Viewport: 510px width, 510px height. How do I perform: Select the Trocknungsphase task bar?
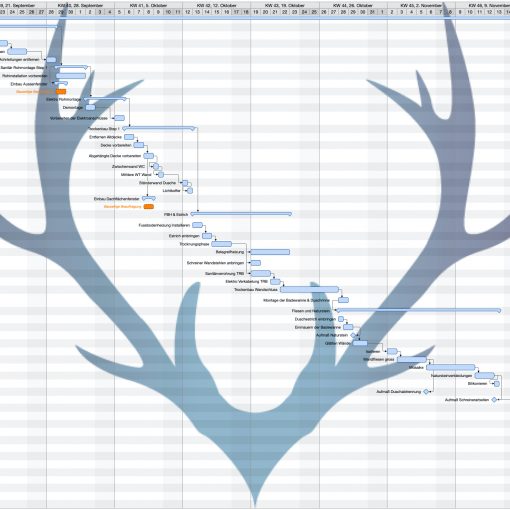pos(222,244)
